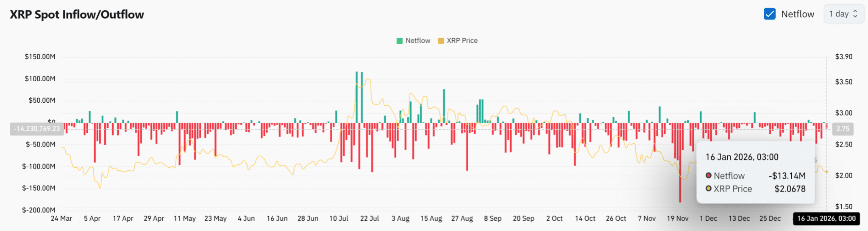The image size is (868, 231).
Task: Click the $-200.00M left axis label
Action: (x=39, y=210)
